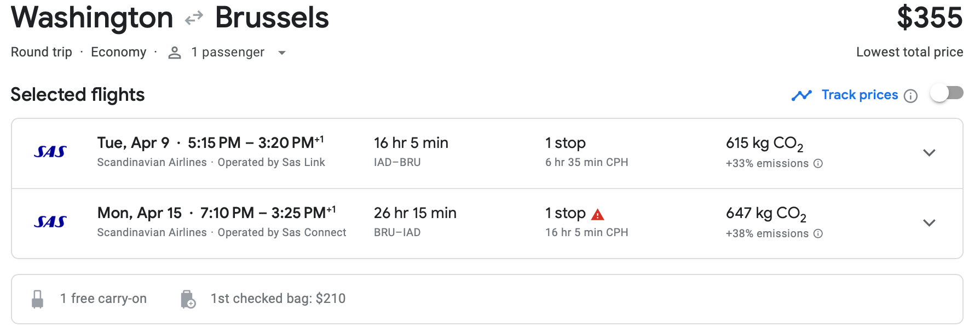Click the $355 lowest total price
This screenshot has height=332, width=980.
pyautogui.click(x=929, y=18)
